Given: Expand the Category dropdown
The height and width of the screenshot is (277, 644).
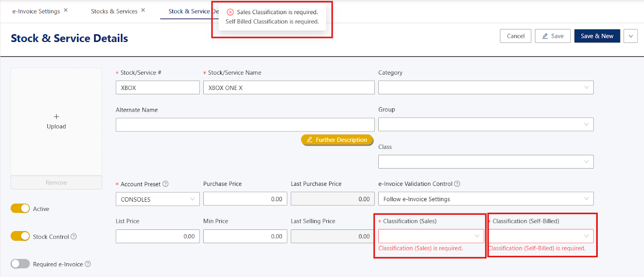Looking at the screenshot, I should coord(485,87).
